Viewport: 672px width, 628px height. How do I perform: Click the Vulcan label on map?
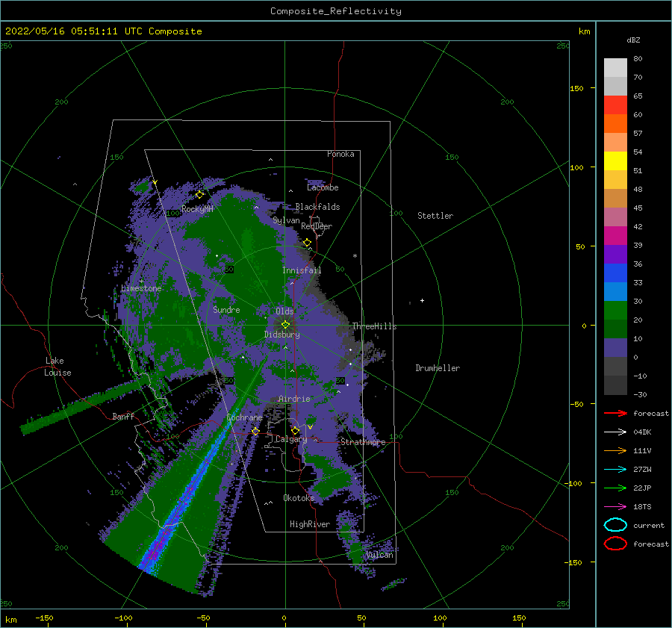click(x=380, y=555)
